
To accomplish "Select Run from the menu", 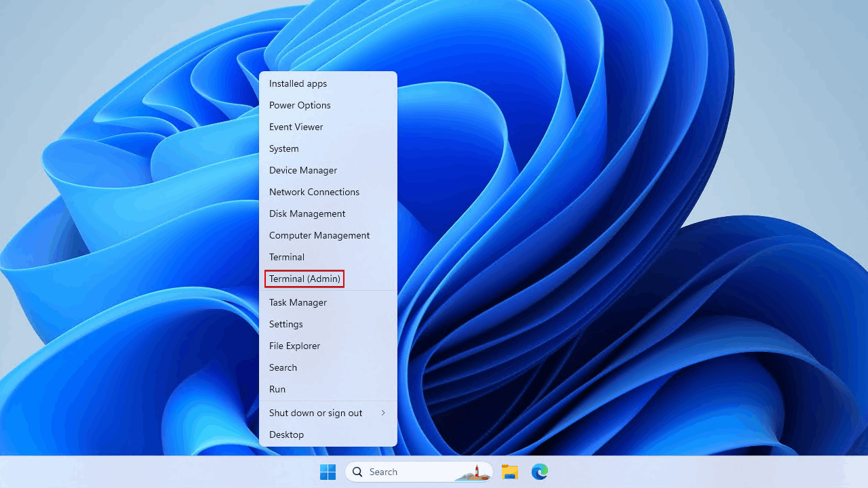I will [x=277, y=389].
